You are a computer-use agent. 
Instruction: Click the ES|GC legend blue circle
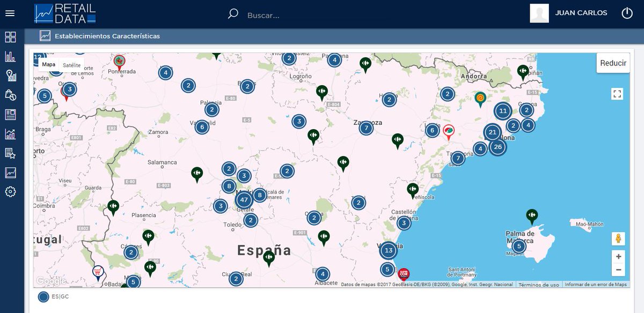point(43,296)
